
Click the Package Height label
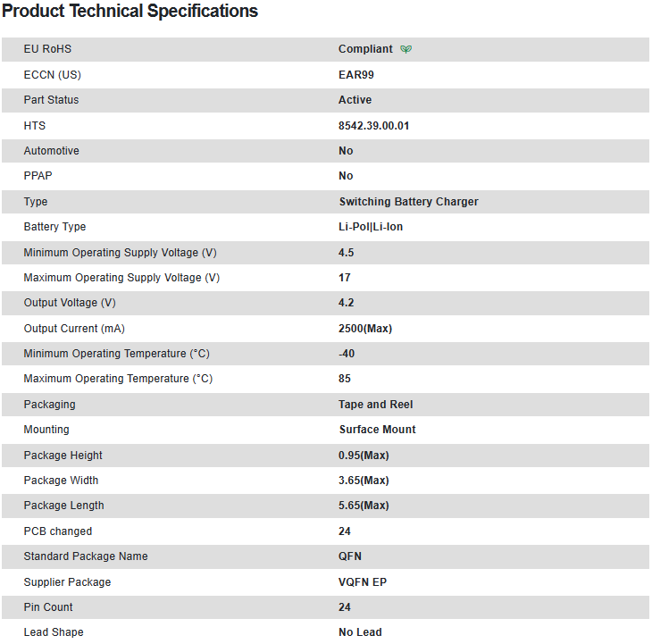pos(63,456)
